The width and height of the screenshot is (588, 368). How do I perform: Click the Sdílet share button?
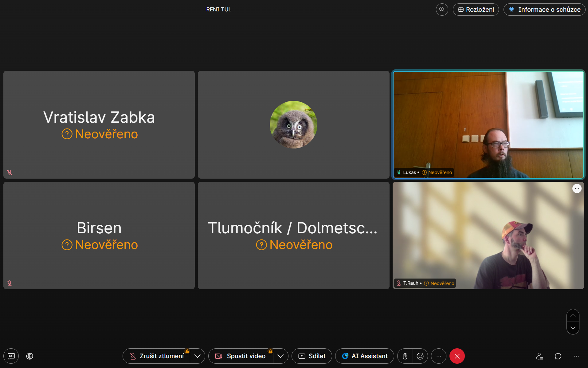312,356
